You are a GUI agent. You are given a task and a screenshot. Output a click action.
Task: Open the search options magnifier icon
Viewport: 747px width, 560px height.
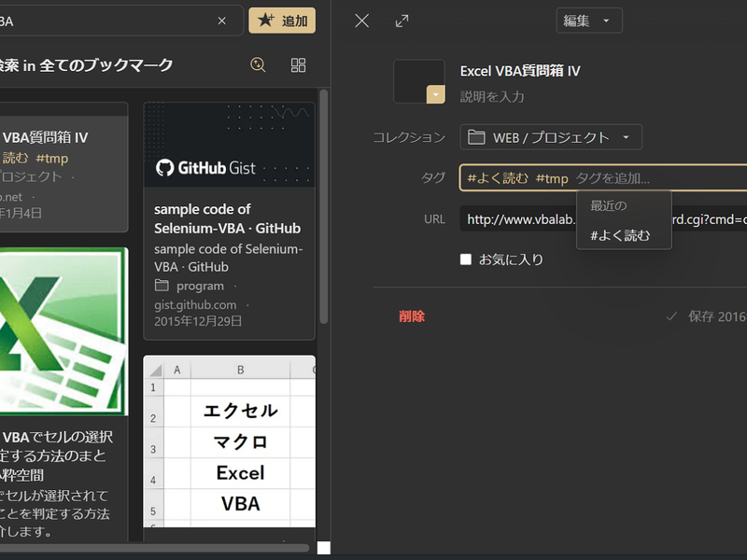(x=259, y=65)
